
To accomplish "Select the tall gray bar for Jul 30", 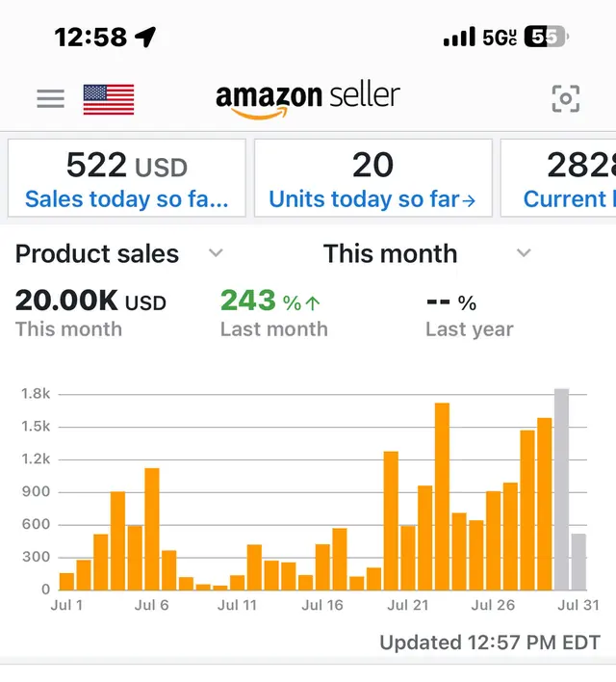I will (x=562, y=489).
